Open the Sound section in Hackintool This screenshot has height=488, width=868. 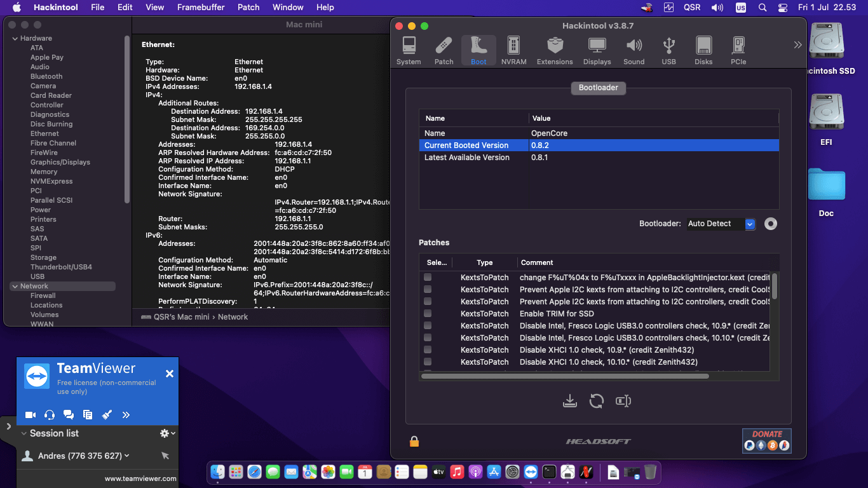pyautogui.click(x=634, y=51)
